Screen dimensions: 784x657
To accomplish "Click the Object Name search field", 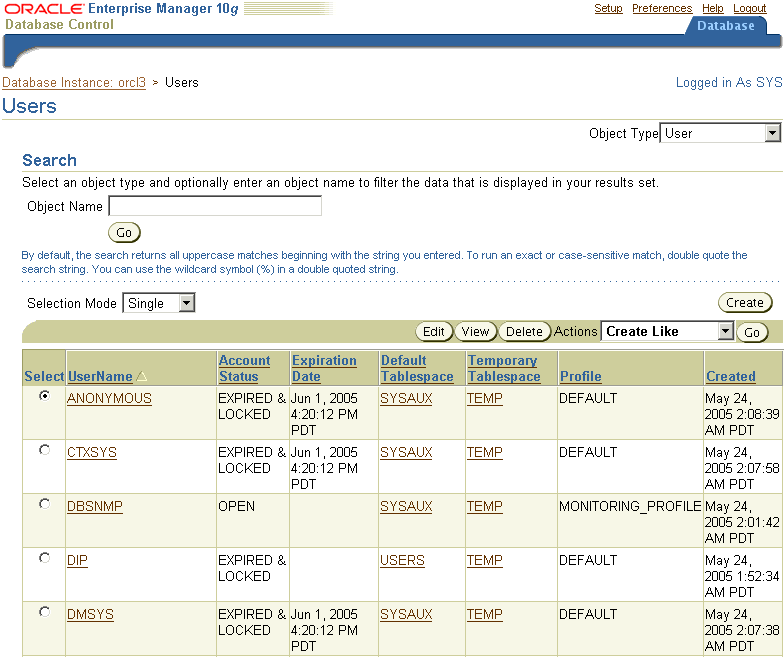I will coord(215,207).
